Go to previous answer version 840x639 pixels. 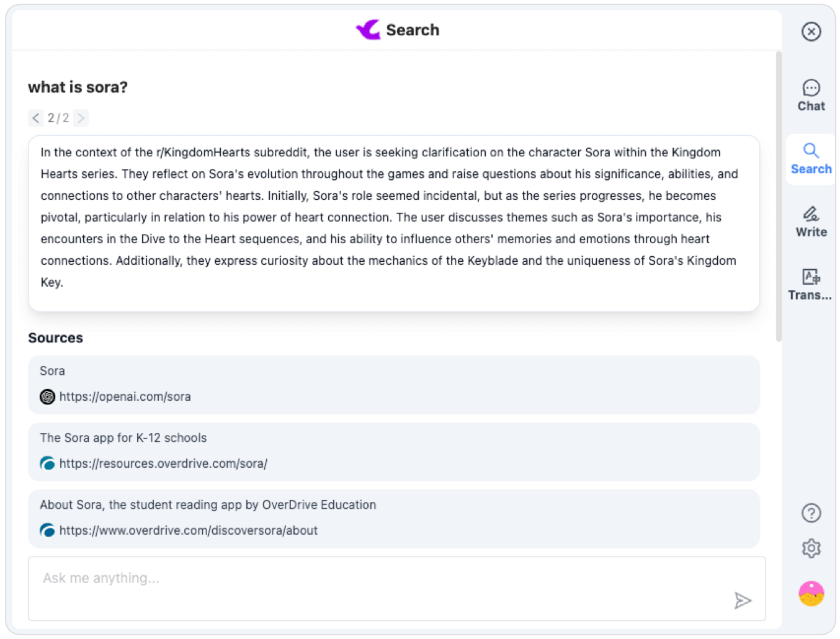coord(36,118)
